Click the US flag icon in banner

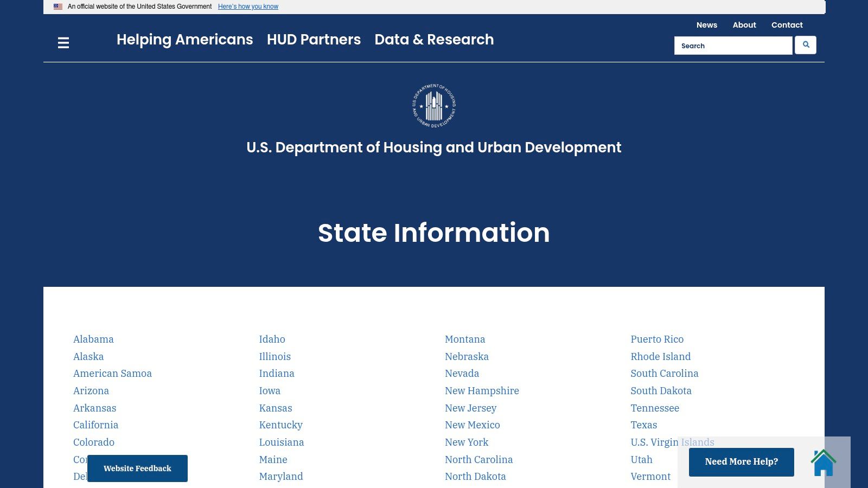(x=58, y=7)
